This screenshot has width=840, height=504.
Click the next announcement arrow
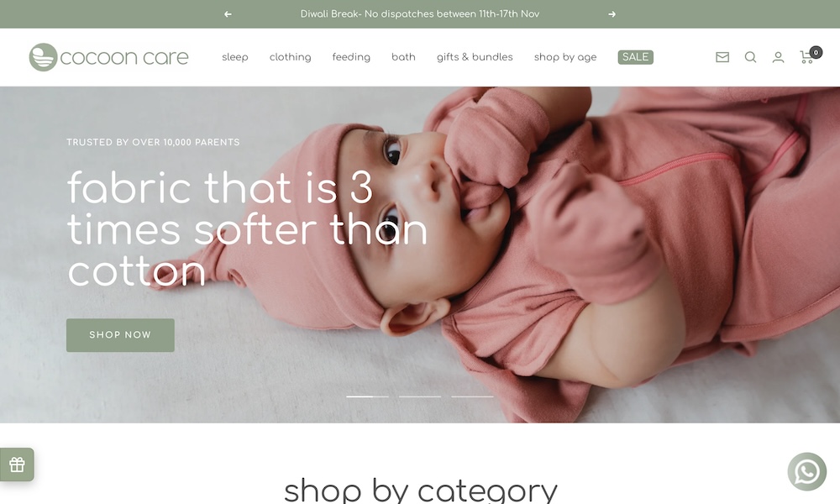pos(612,14)
